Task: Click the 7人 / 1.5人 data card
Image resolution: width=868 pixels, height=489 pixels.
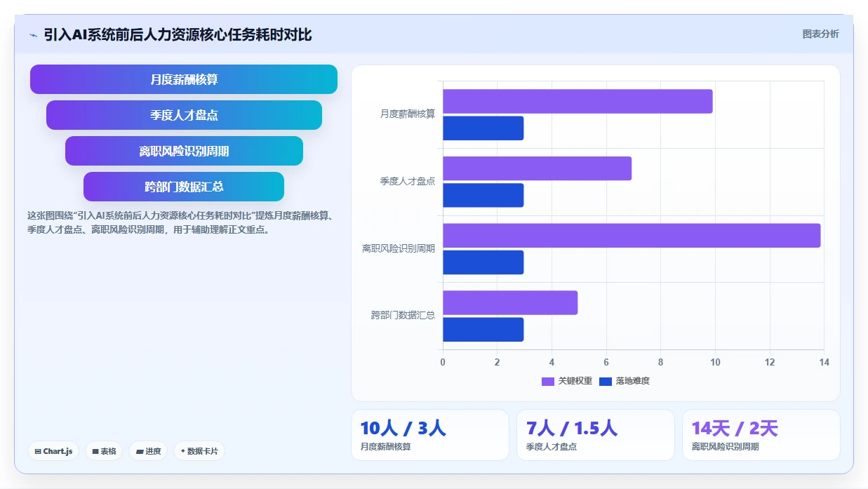Action: tap(596, 435)
